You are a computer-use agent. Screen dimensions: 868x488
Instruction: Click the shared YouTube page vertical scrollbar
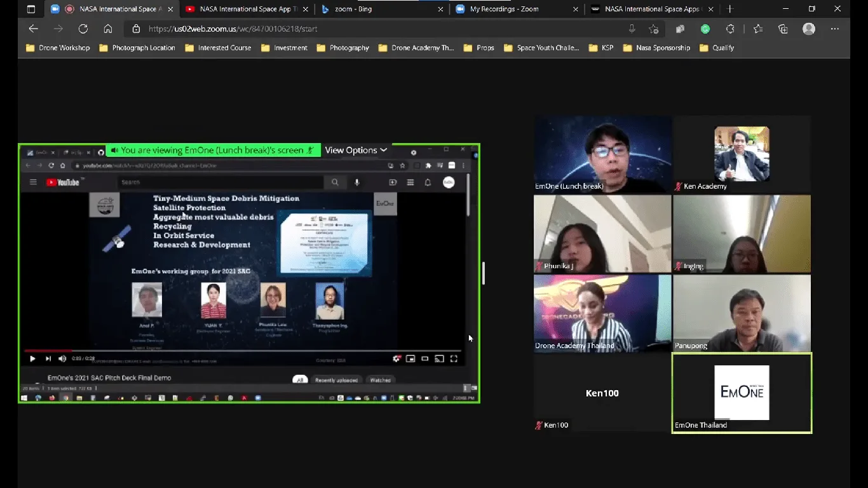point(468,196)
